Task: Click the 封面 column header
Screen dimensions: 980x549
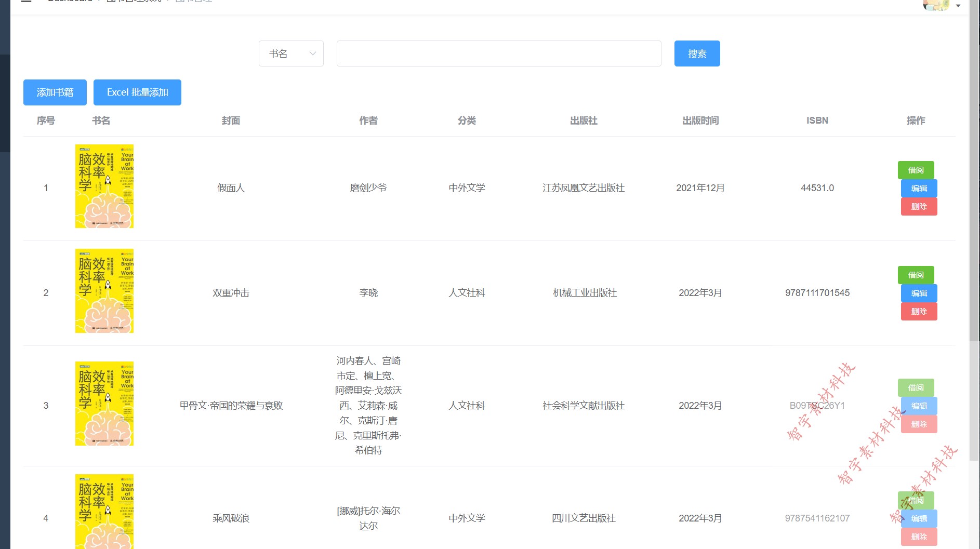Action: (x=231, y=120)
